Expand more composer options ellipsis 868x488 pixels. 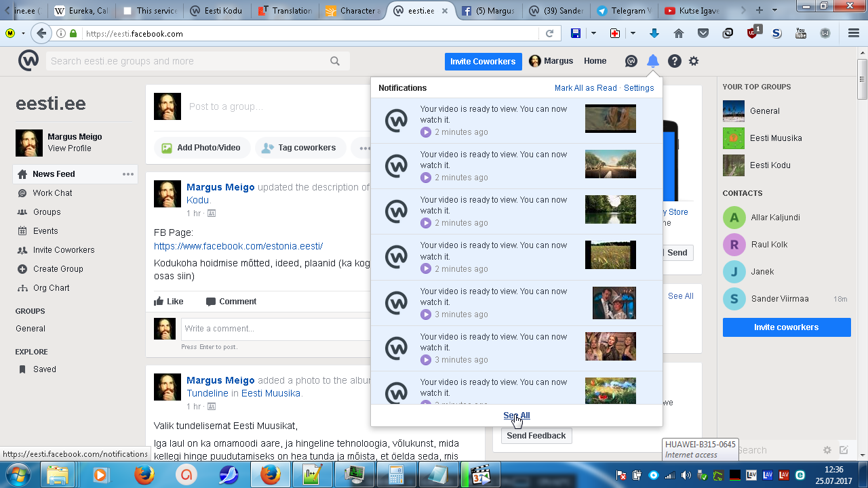[365, 148]
